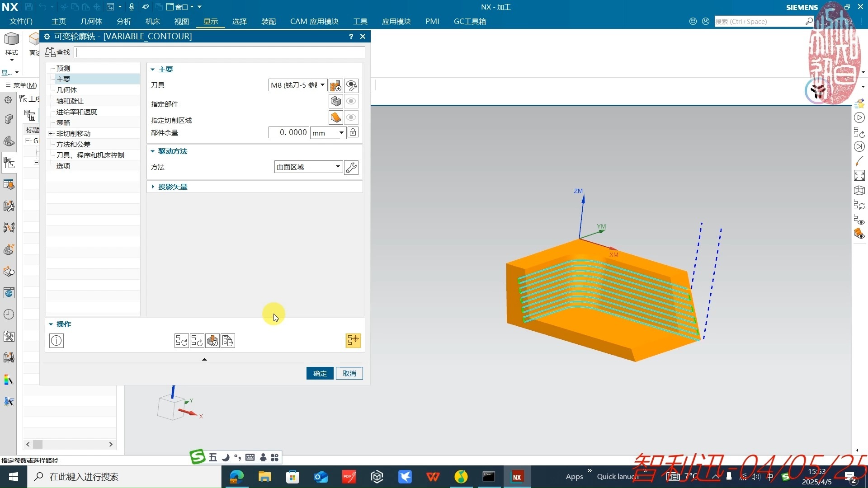Click the 确定 button
This screenshot has height=488, width=868.
(320, 373)
